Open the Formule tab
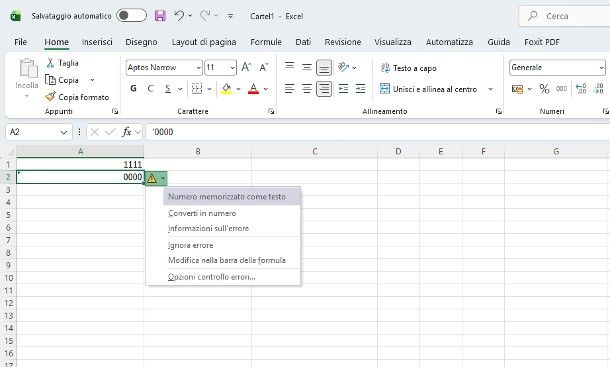Image resolution: width=610 pixels, height=367 pixels. (x=266, y=42)
